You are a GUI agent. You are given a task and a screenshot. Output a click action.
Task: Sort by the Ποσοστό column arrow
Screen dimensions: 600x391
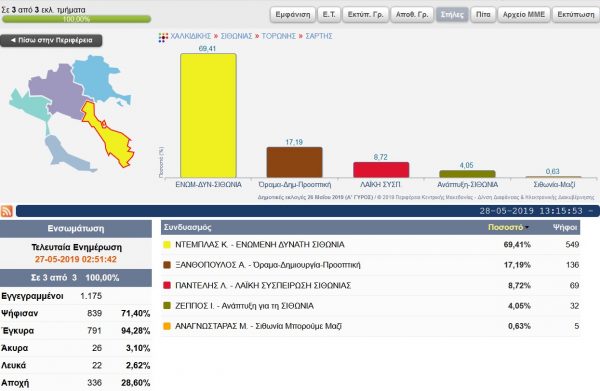click(527, 228)
